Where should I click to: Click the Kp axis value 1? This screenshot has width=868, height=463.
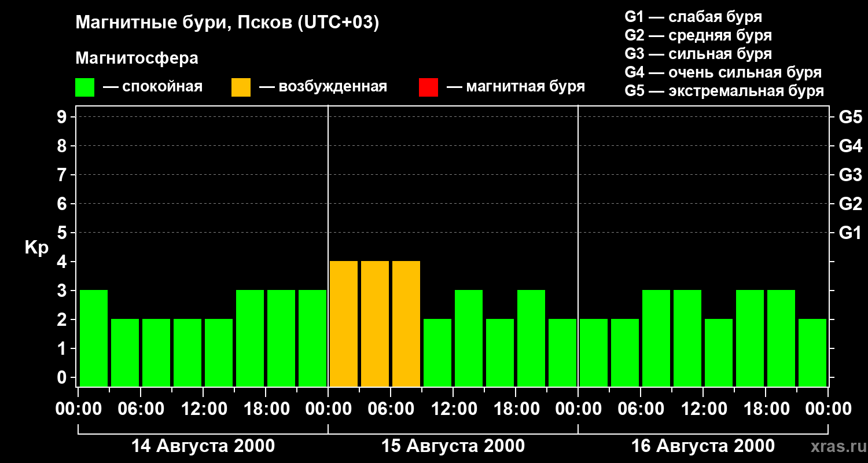click(x=62, y=348)
